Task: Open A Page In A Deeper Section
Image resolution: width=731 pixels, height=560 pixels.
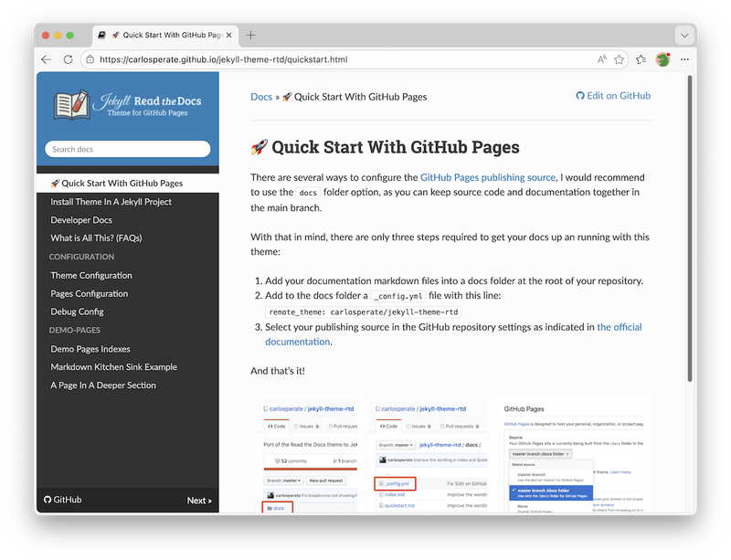Action: point(103,386)
